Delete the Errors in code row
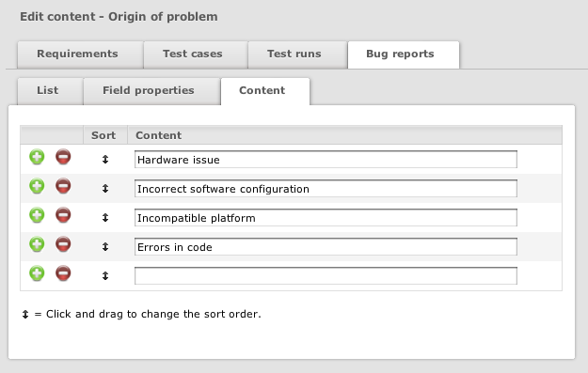 point(63,244)
